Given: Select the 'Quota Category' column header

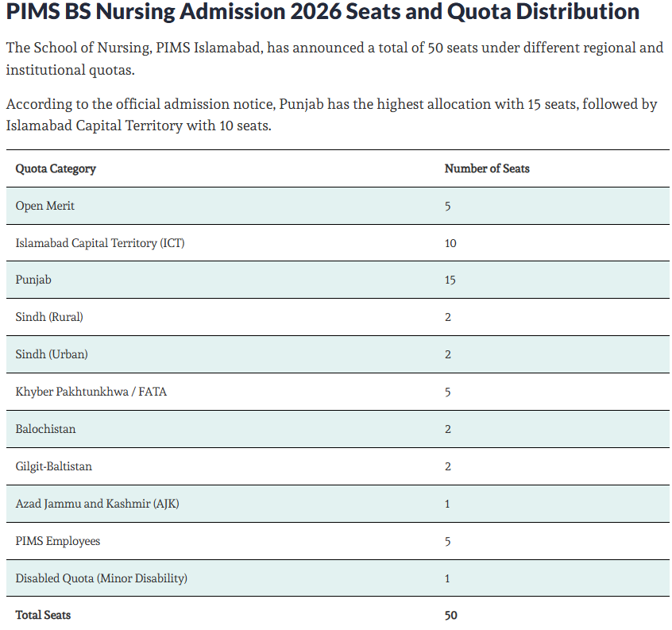Looking at the screenshot, I should point(56,169).
